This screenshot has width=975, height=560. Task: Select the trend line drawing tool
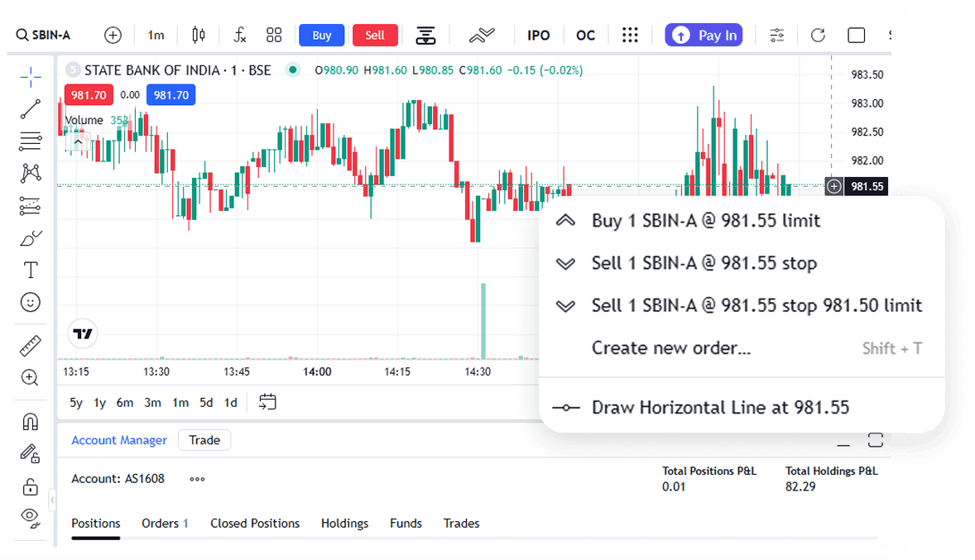tap(31, 109)
